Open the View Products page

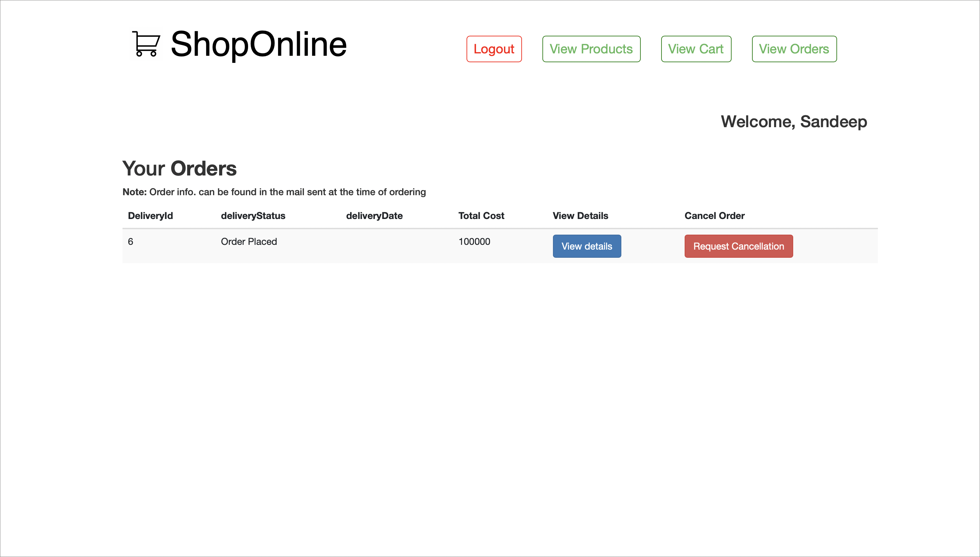tap(591, 49)
